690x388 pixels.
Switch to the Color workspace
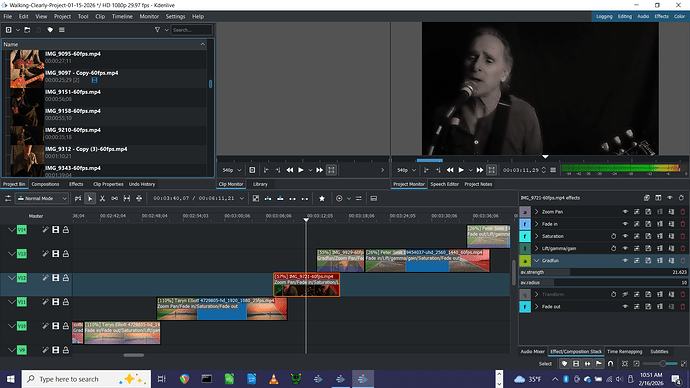pos(679,16)
